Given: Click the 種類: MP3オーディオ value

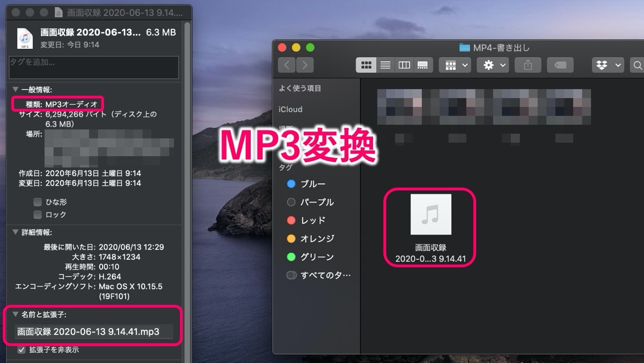Looking at the screenshot, I should (71, 104).
